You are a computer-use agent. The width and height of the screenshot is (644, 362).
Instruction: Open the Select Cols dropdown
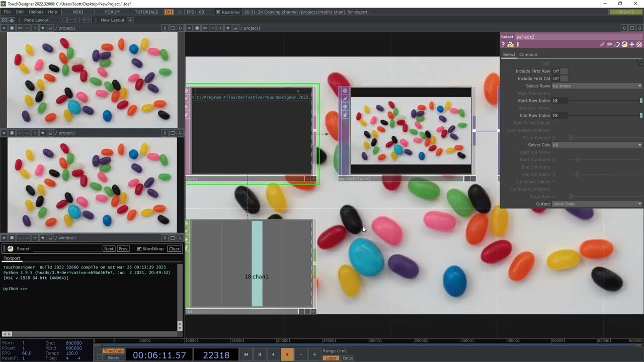pos(597,145)
